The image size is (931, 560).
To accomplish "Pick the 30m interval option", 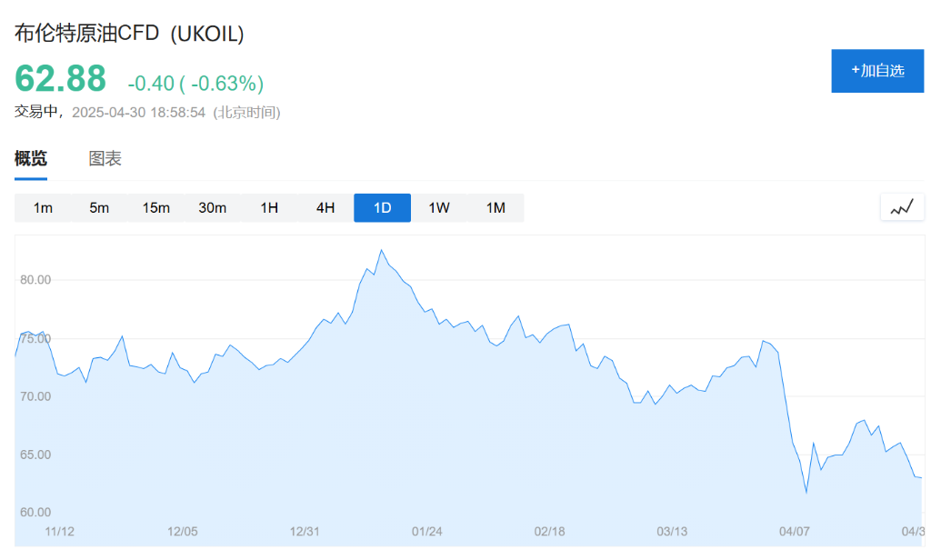I will click(x=212, y=207).
